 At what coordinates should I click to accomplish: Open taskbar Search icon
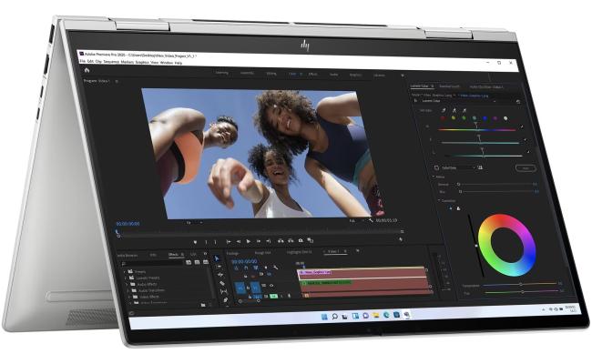tap(334, 316)
